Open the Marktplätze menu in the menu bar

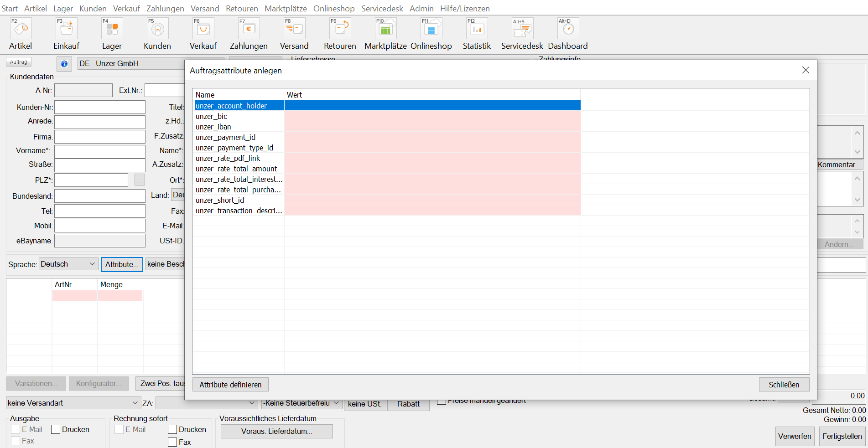pos(286,8)
